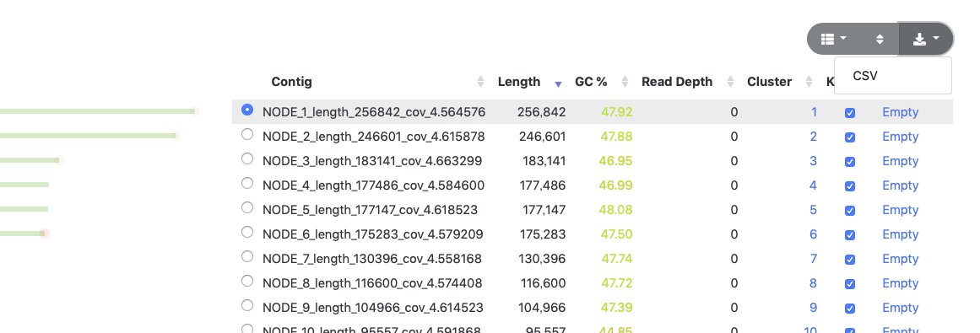Sort table by GC % column

pos(625,81)
